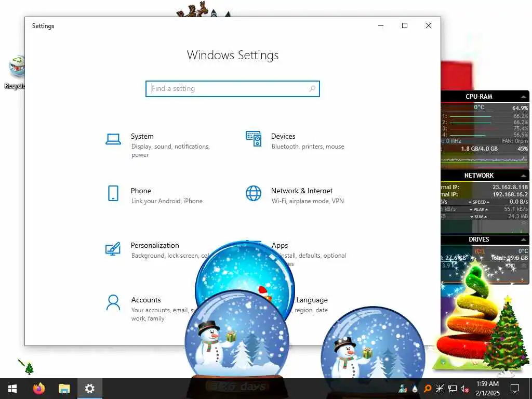
Task: Open the Phone settings icon
Action: point(113,193)
